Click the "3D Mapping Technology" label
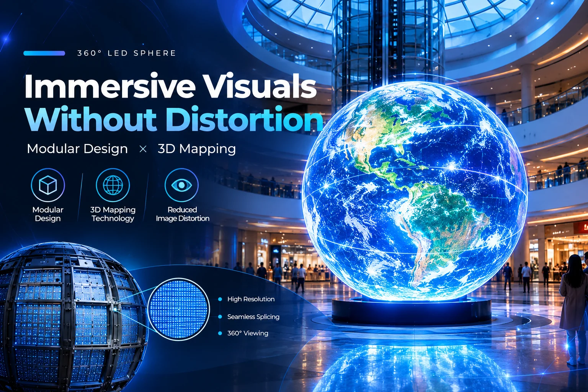Image resolution: width=588 pixels, height=392 pixels. (113, 214)
